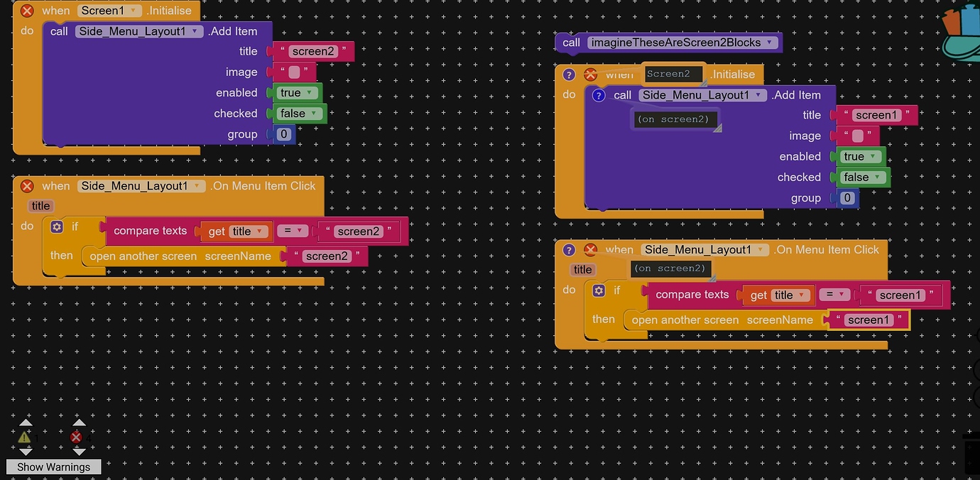
Task: Open the = operator dropdown in compare texts
Action: coord(293,231)
